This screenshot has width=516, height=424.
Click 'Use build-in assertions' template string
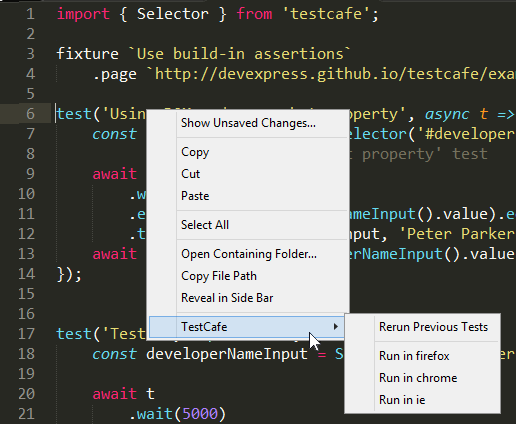click(x=240, y=54)
